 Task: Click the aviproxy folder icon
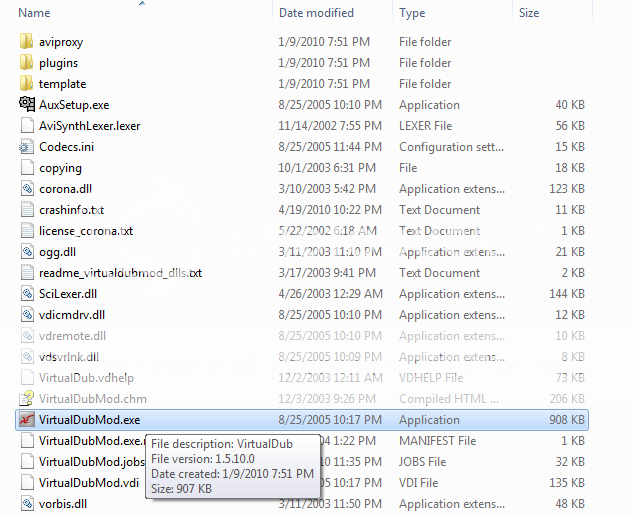point(27,42)
